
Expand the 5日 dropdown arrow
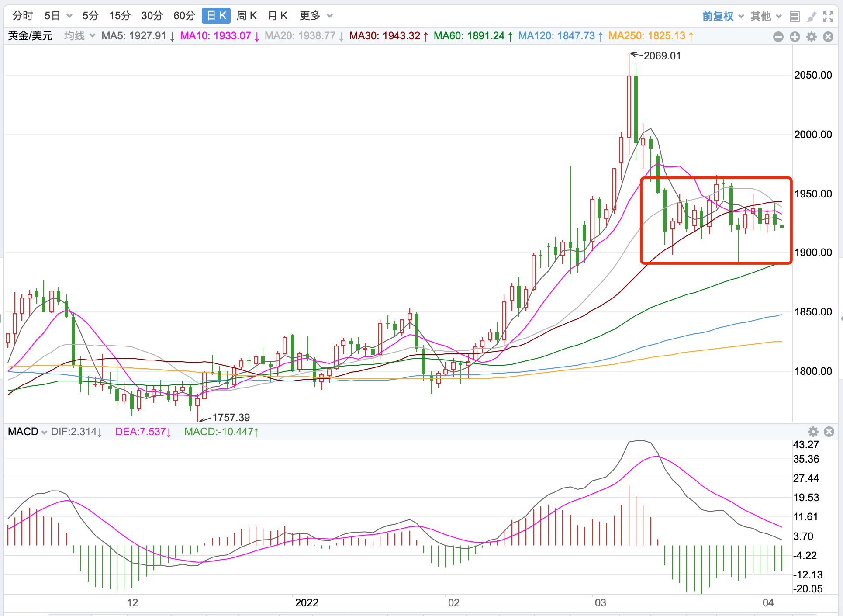coord(69,16)
